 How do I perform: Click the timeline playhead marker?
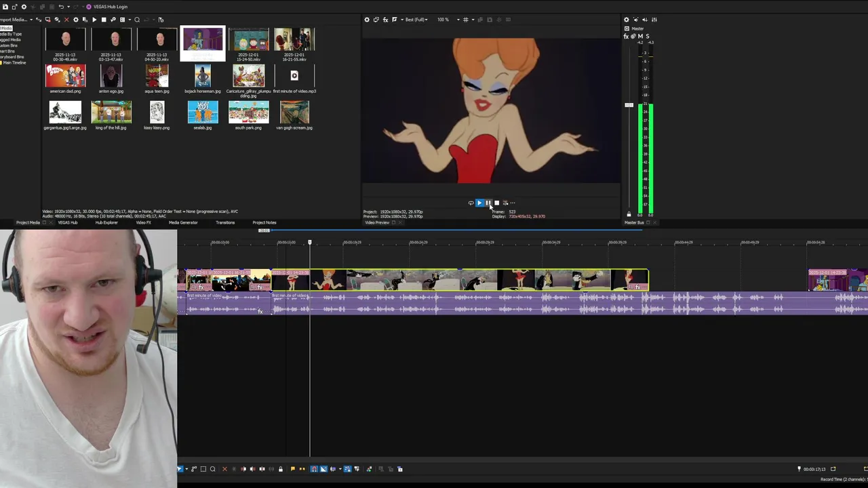310,242
